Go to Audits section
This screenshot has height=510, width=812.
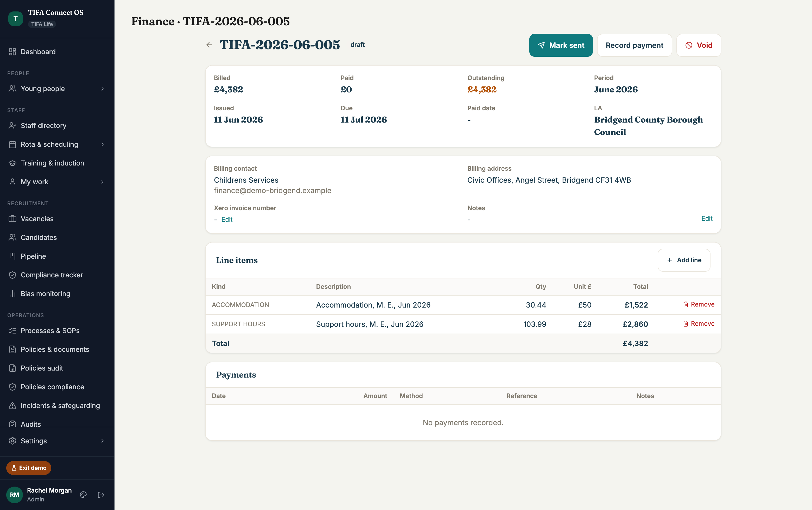coord(57,423)
